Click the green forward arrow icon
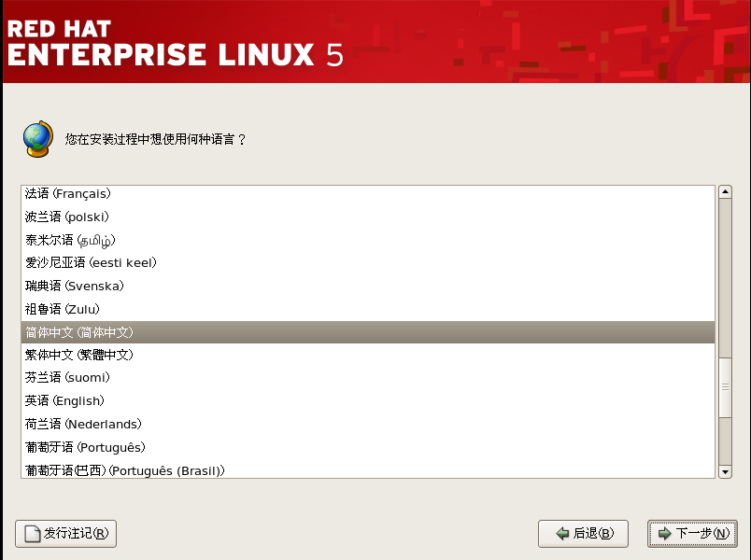Screen dimensions: 751x560 pyautogui.click(x=664, y=533)
